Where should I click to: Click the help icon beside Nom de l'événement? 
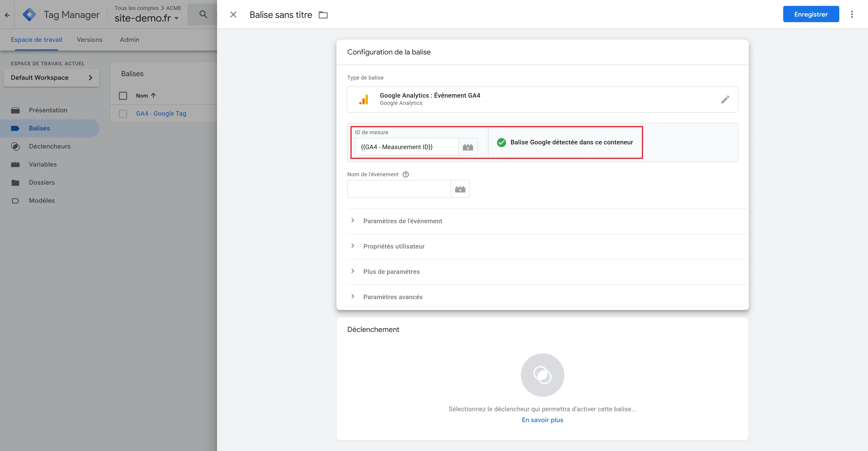(x=406, y=174)
